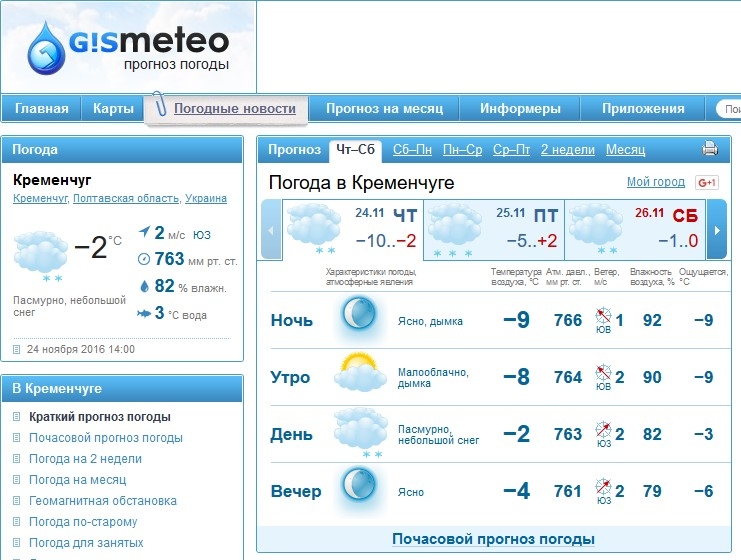Open Почасовой прогноз погоды bottom link
Image resolution: width=741 pixels, height=560 pixels.
coord(493,539)
